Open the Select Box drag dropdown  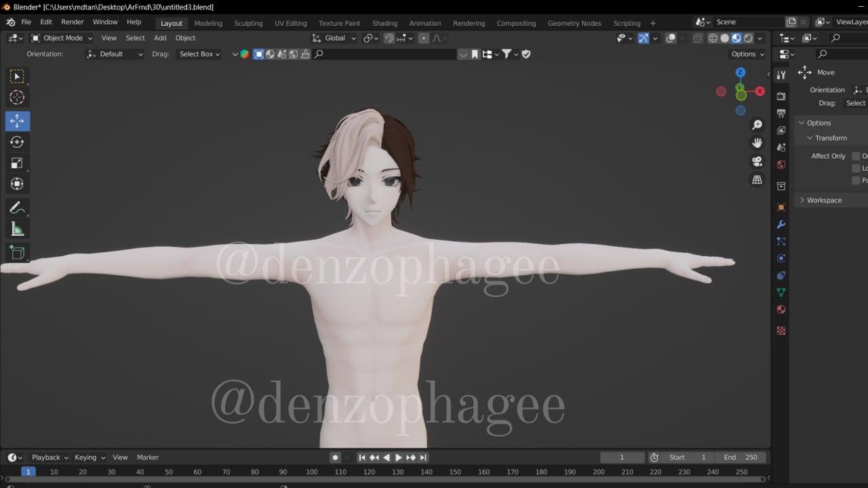coord(199,54)
